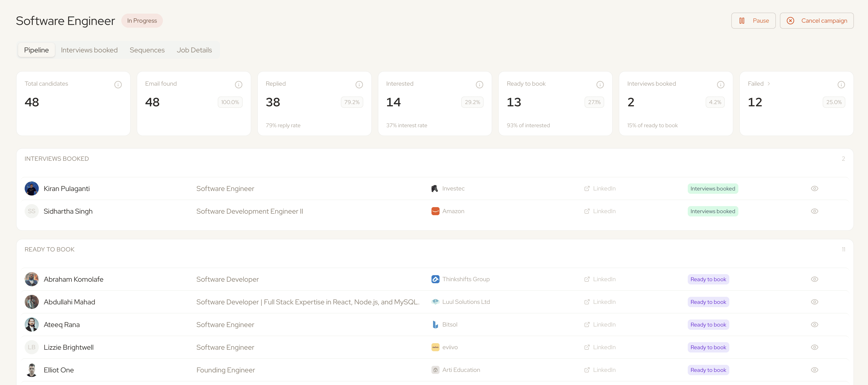Image resolution: width=868 pixels, height=385 pixels.
Task: Click the info icon on Total candidates card
Action: 118,85
